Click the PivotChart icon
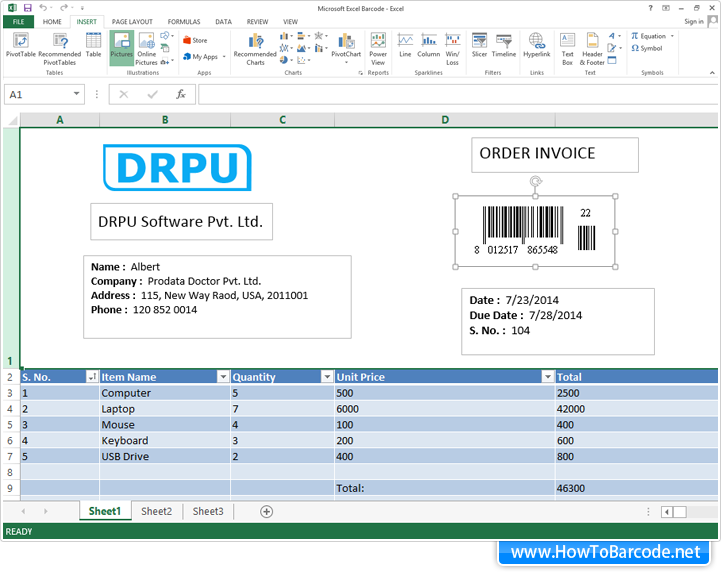Screen dimensions: 721x572 click(x=346, y=46)
